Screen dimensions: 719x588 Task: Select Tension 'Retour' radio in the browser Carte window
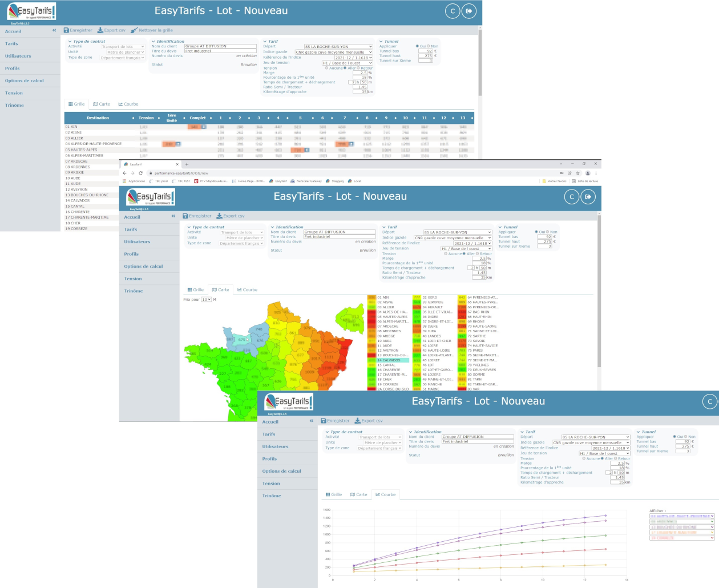click(478, 253)
